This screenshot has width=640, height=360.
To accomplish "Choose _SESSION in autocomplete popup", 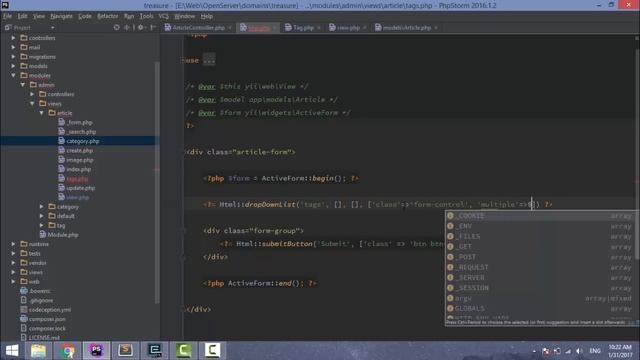I will click(x=539, y=288).
